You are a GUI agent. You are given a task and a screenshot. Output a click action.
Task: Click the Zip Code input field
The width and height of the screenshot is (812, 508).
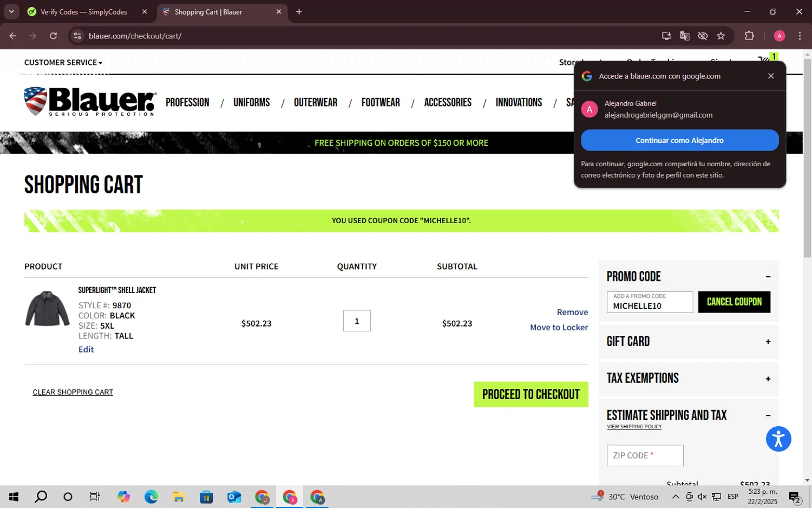[645, 455]
